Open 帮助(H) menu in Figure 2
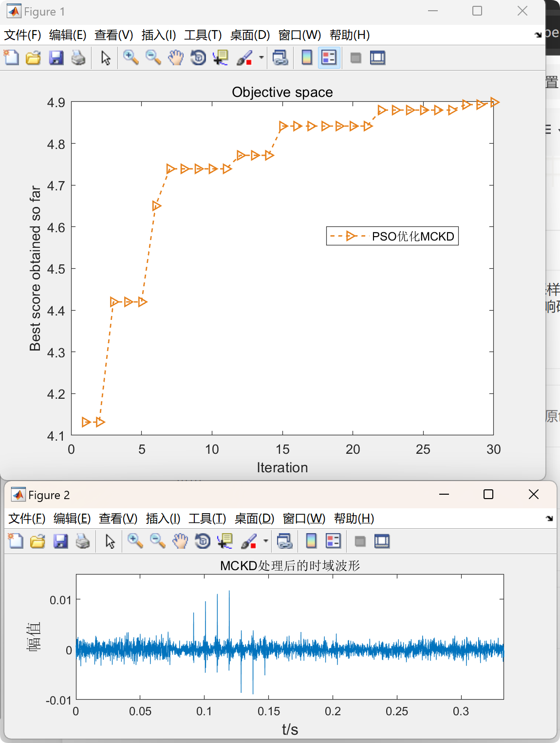The width and height of the screenshot is (560, 743). click(354, 519)
